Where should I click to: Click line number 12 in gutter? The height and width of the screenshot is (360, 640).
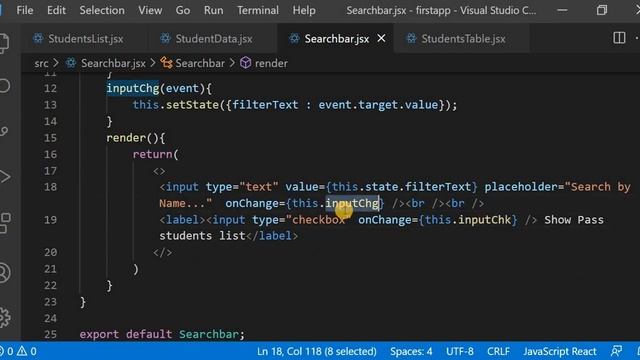coord(50,88)
